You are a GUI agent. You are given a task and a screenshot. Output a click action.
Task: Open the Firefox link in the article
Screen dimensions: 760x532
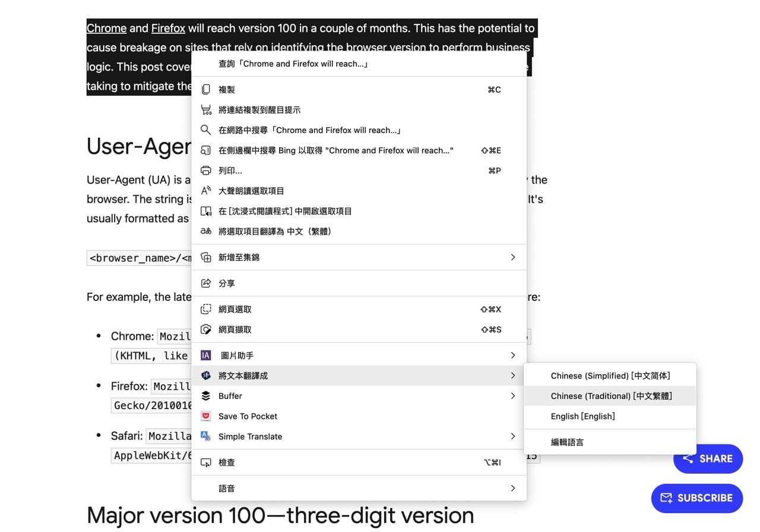click(168, 28)
